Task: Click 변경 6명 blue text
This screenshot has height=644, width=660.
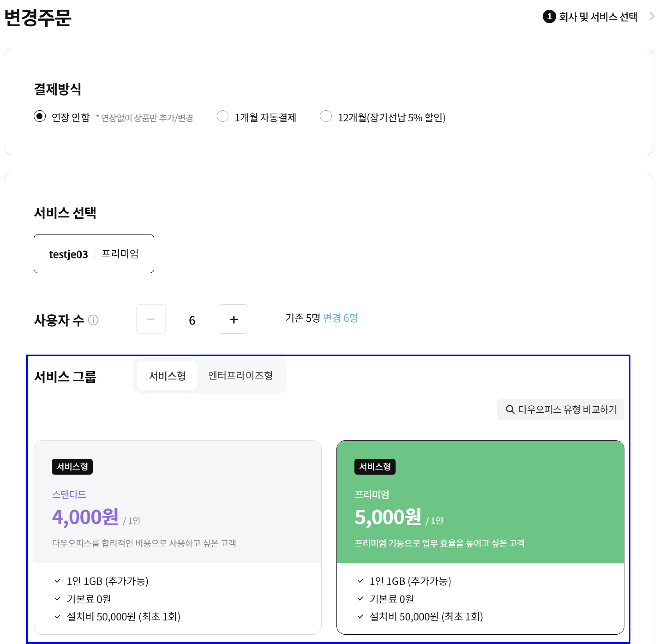Action: coord(340,318)
